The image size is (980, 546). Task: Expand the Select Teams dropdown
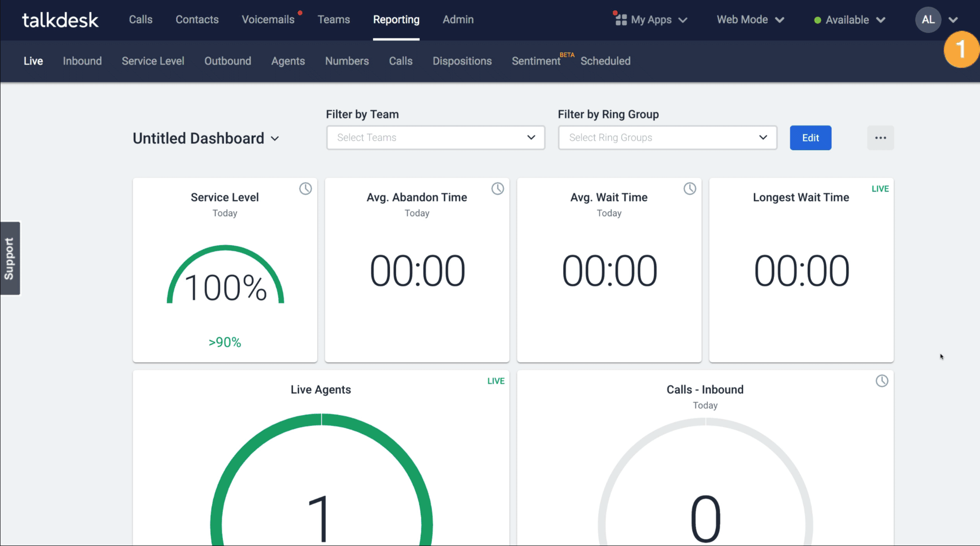(435, 137)
